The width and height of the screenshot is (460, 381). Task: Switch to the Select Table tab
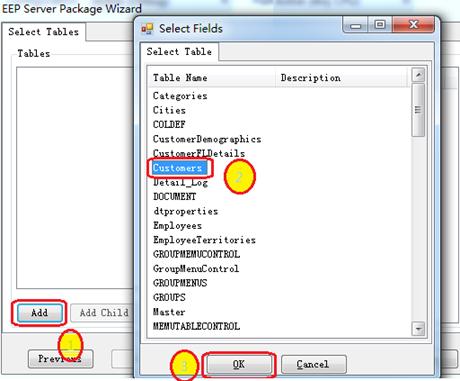click(179, 52)
